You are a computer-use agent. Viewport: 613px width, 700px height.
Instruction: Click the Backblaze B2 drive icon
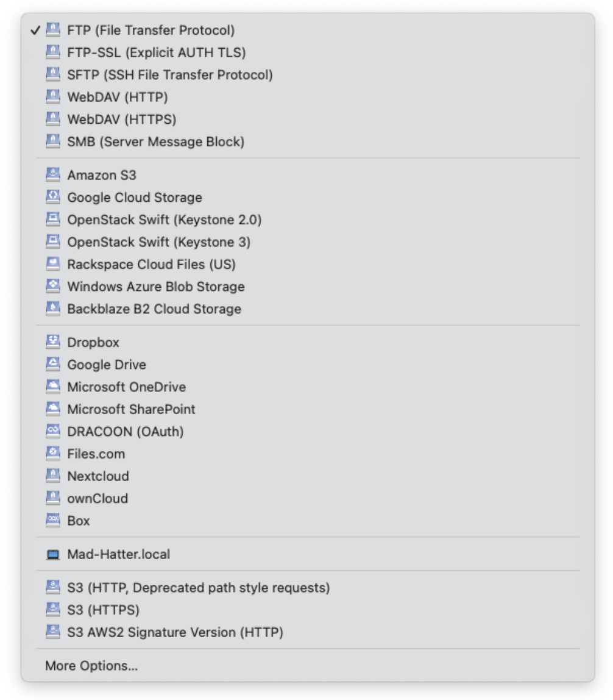53,309
